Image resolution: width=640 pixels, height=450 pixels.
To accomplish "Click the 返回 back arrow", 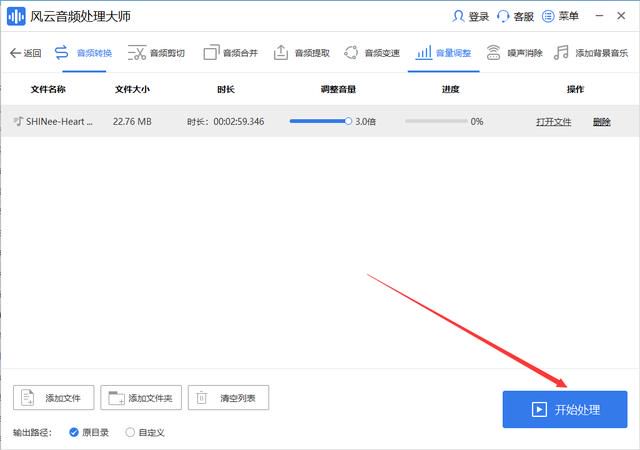I will point(15,53).
